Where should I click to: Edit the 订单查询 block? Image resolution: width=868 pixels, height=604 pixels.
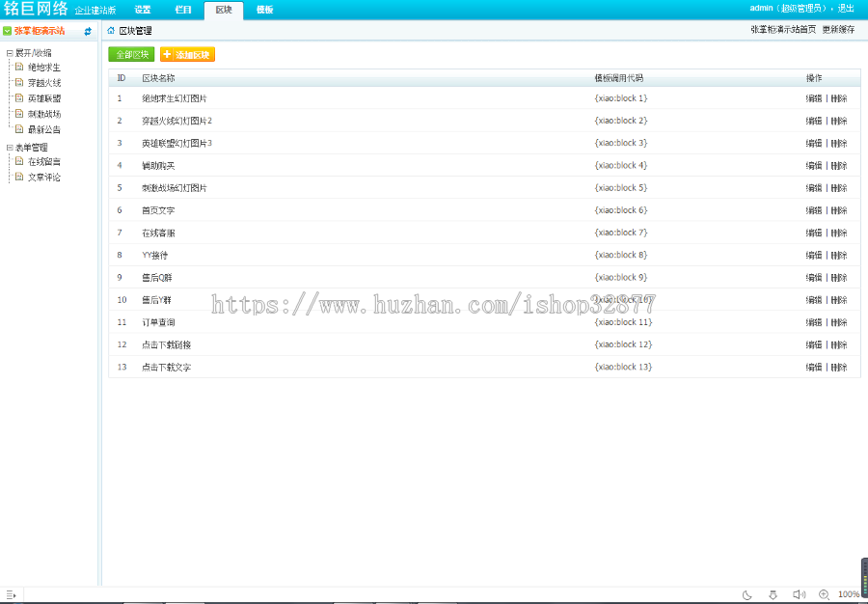pos(814,322)
